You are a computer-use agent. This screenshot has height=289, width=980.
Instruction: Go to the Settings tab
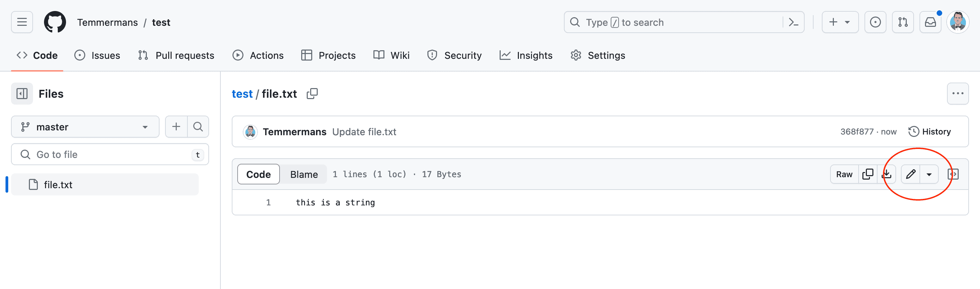(598, 56)
